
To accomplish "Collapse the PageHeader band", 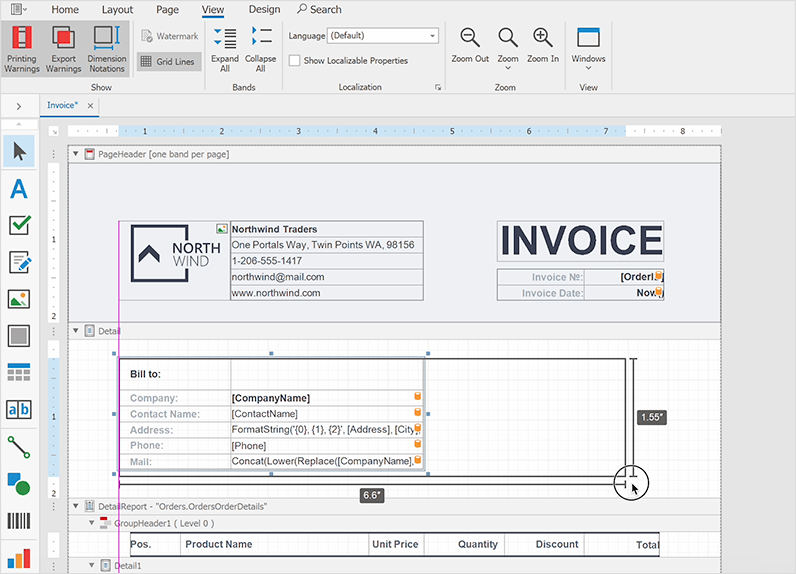I will point(75,154).
